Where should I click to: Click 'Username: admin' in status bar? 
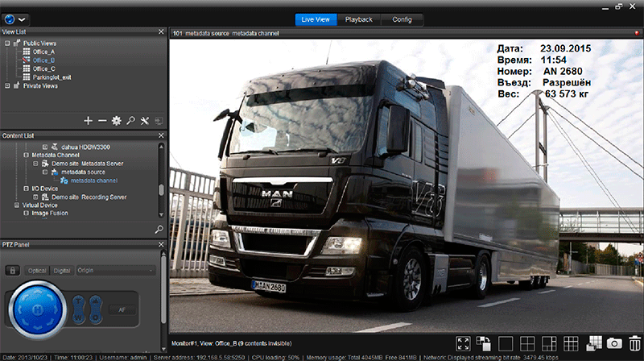click(123, 357)
